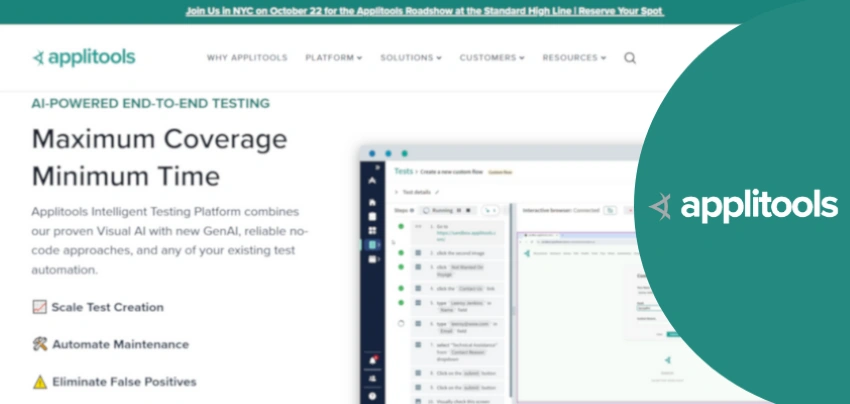Open the sidebar icon below the highlighted one

[372, 259]
